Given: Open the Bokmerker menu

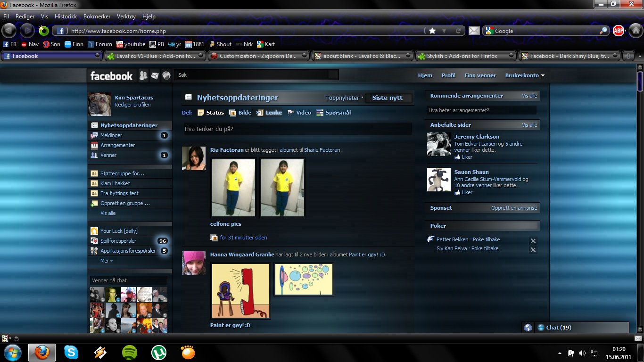Looking at the screenshot, I should coord(97,16).
